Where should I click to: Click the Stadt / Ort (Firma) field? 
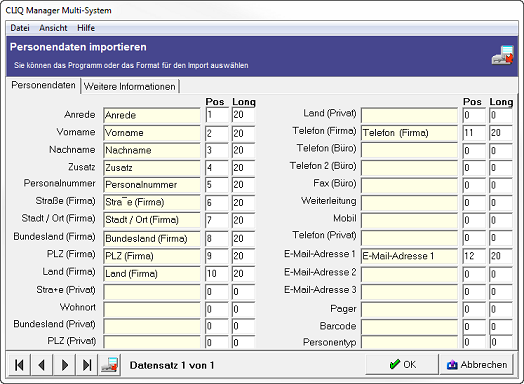coord(152,220)
